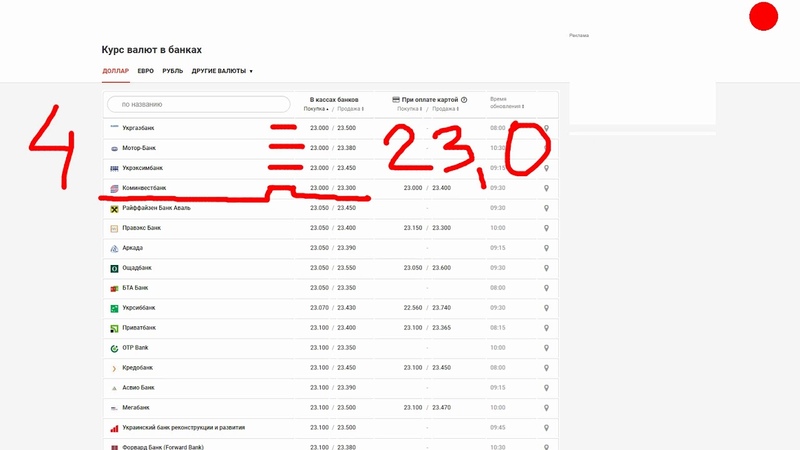Click the Ощадбанк logo icon

[x=114, y=268]
